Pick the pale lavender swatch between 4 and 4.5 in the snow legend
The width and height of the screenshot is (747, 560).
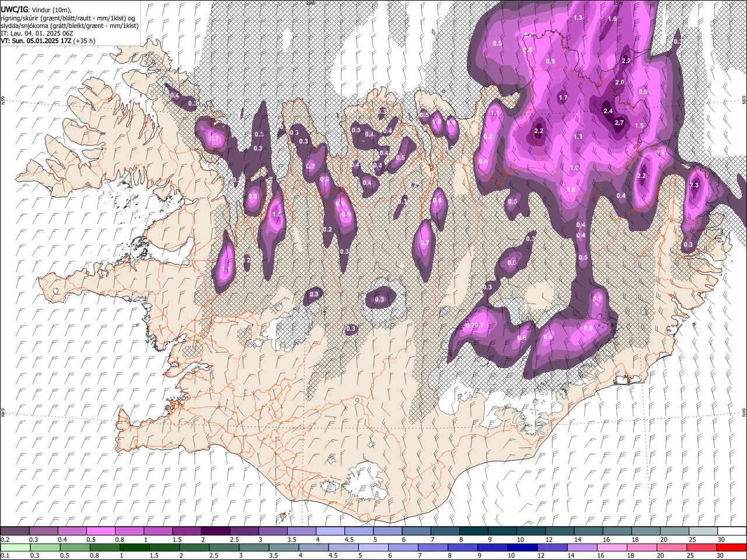click(330, 531)
